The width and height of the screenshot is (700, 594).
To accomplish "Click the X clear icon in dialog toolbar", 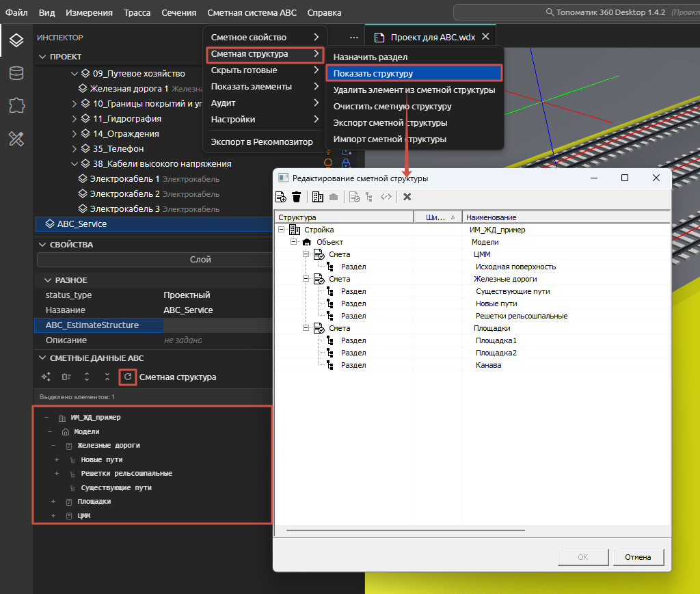I will [407, 197].
